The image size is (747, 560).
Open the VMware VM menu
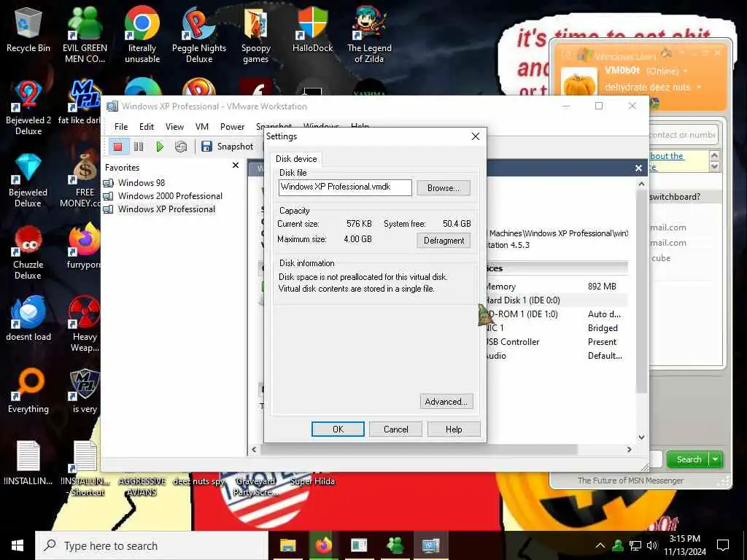pyautogui.click(x=202, y=127)
